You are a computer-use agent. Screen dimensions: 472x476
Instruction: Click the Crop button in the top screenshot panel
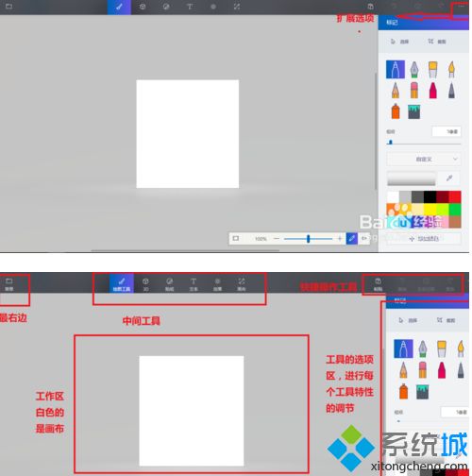(437, 42)
